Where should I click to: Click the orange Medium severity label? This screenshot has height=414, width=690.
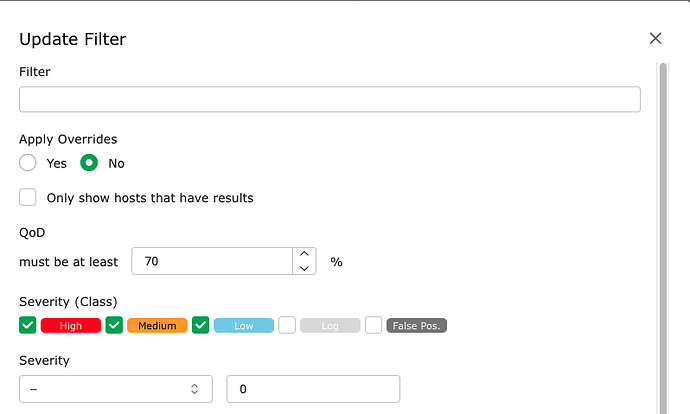coord(157,326)
